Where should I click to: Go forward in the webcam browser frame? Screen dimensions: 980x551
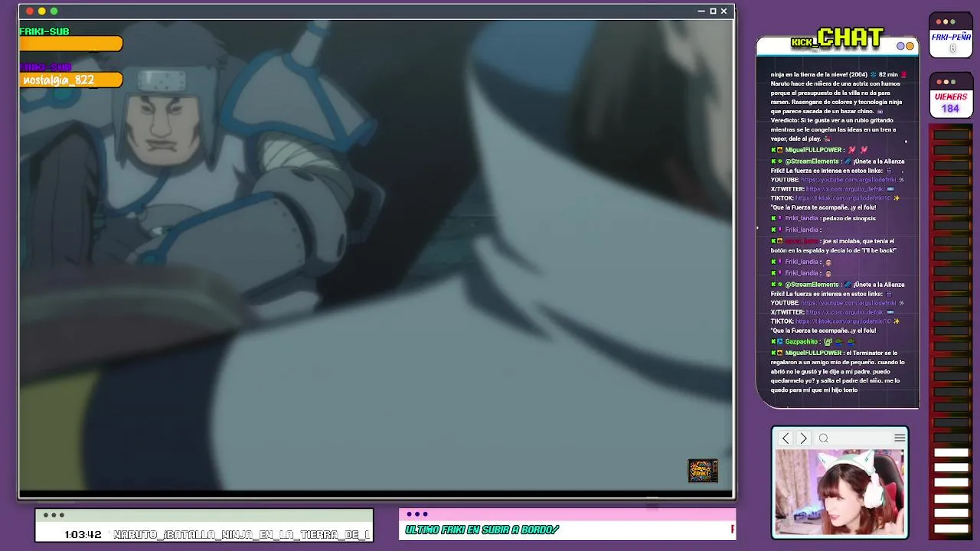[x=803, y=439]
